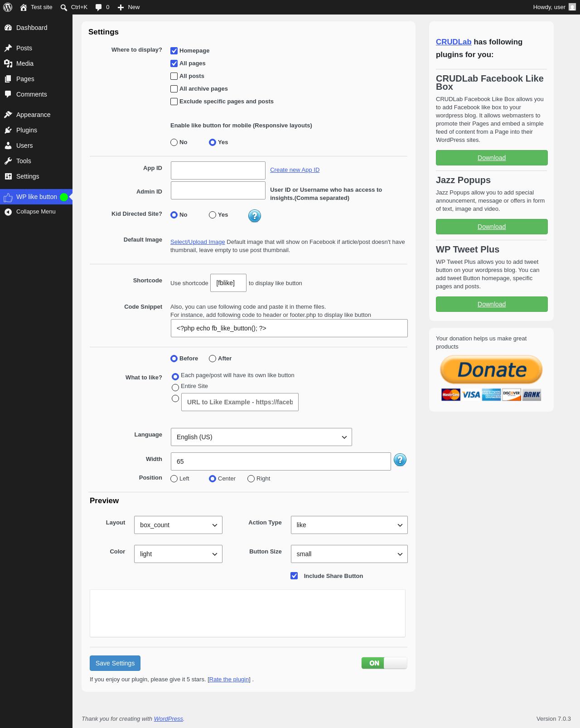Download CRUDLab Facebook Like Box plugin
Image resolution: width=580 pixels, height=728 pixels.
(x=492, y=158)
